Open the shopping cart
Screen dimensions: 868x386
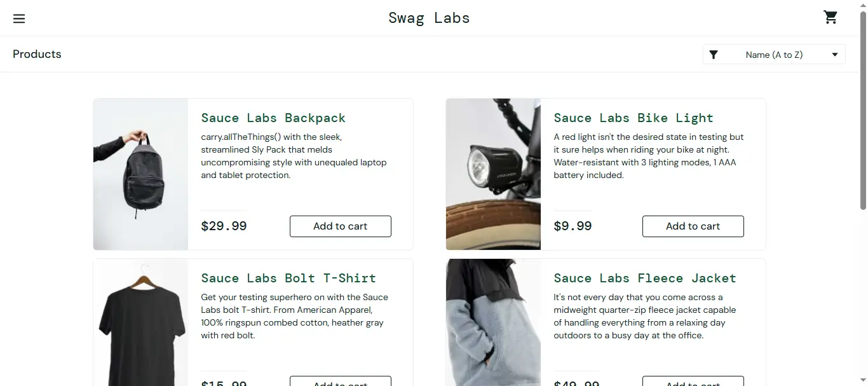click(x=831, y=17)
